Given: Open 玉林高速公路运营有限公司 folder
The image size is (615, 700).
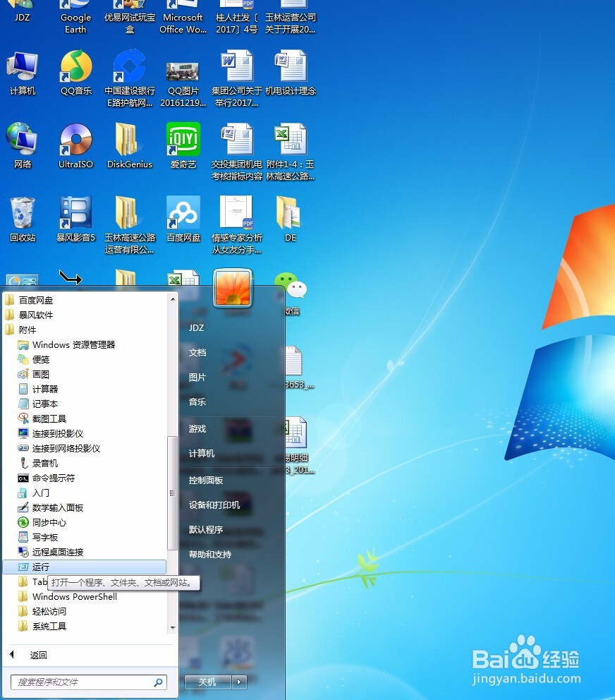Looking at the screenshot, I should pos(130,225).
